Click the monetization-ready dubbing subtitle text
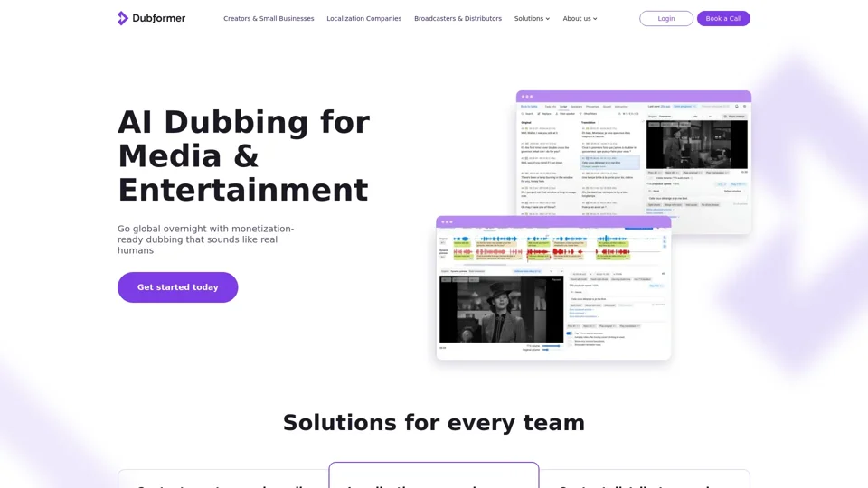Image resolution: width=868 pixels, height=488 pixels. [205, 239]
